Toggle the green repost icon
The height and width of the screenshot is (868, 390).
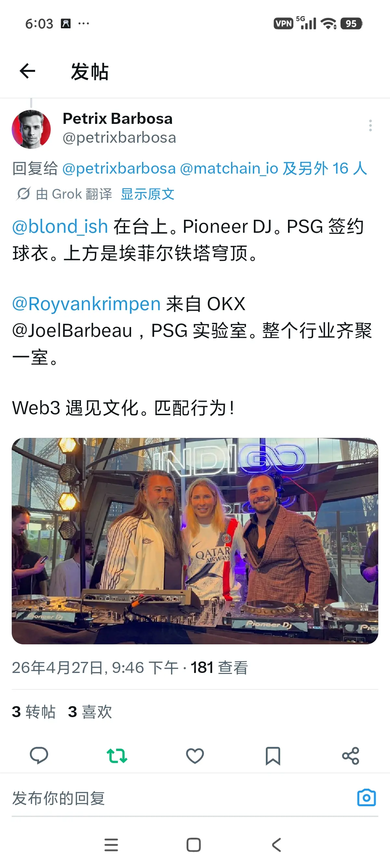[117, 756]
